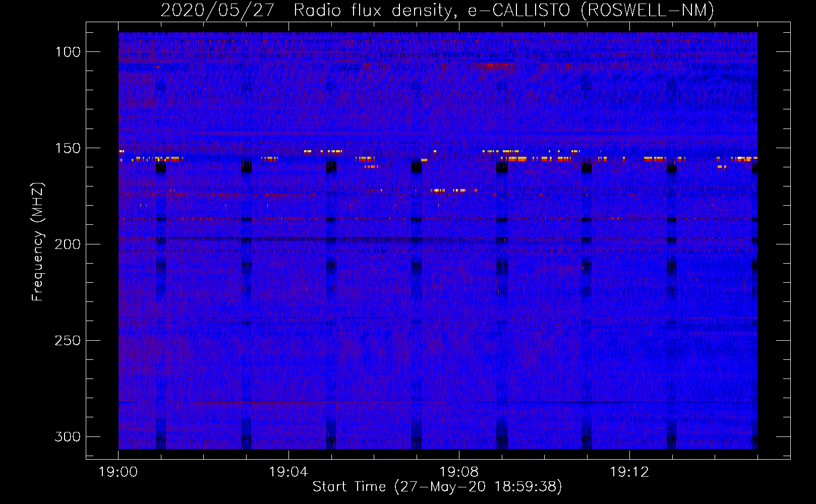Click the 'Frequency (MHZ)' y-axis label
This screenshot has height=504, width=816.
[x=38, y=241]
